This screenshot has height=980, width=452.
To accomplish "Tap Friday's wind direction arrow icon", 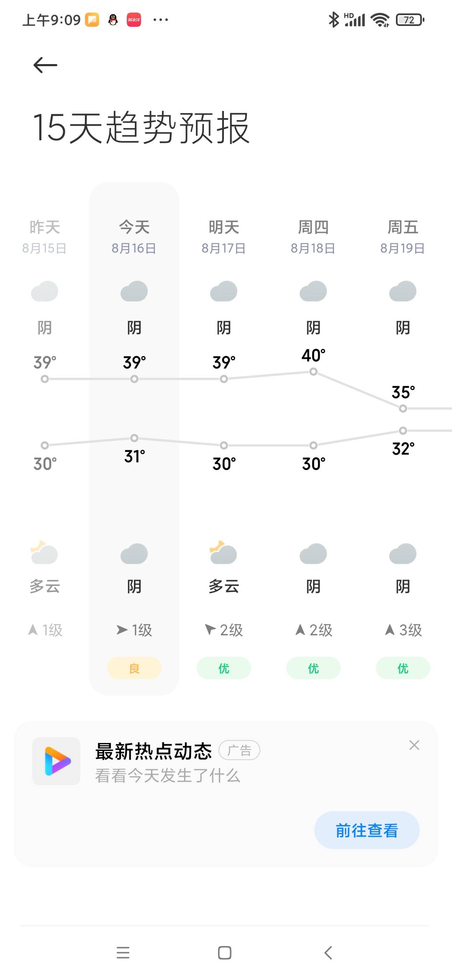I will [x=390, y=629].
